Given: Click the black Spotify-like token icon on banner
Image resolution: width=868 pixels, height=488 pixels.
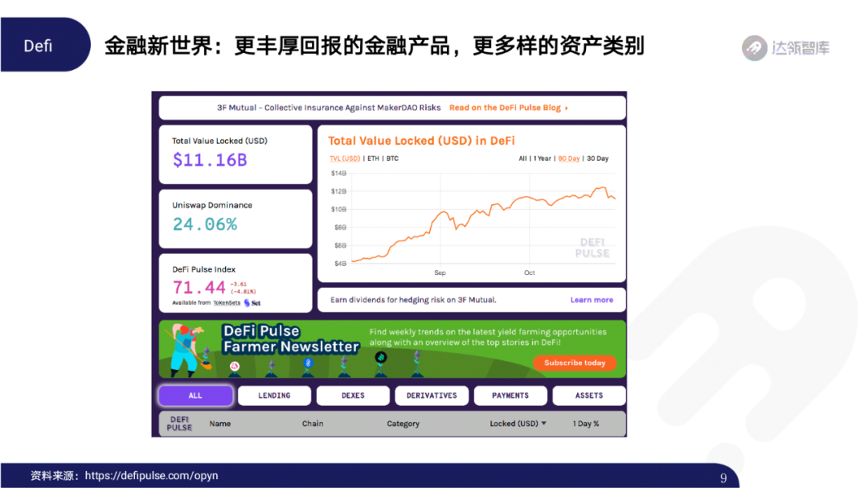Looking at the screenshot, I should click(x=381, y=357).
